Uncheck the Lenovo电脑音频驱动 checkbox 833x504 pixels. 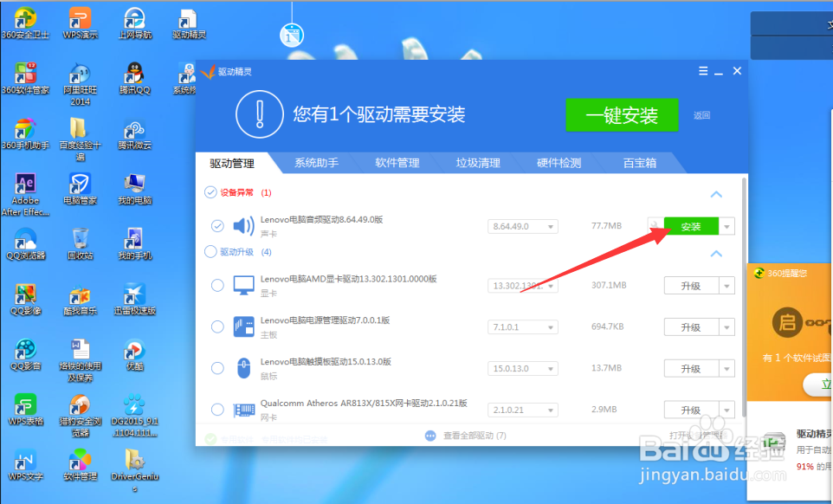[x=217, y=226]
